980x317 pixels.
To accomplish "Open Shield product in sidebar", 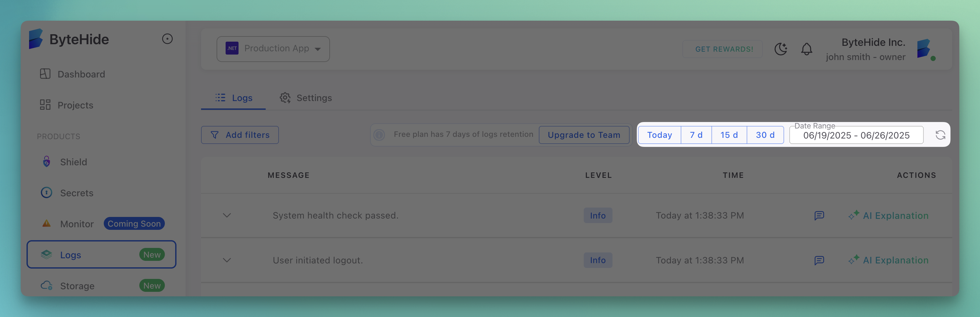I will [73, 162].
